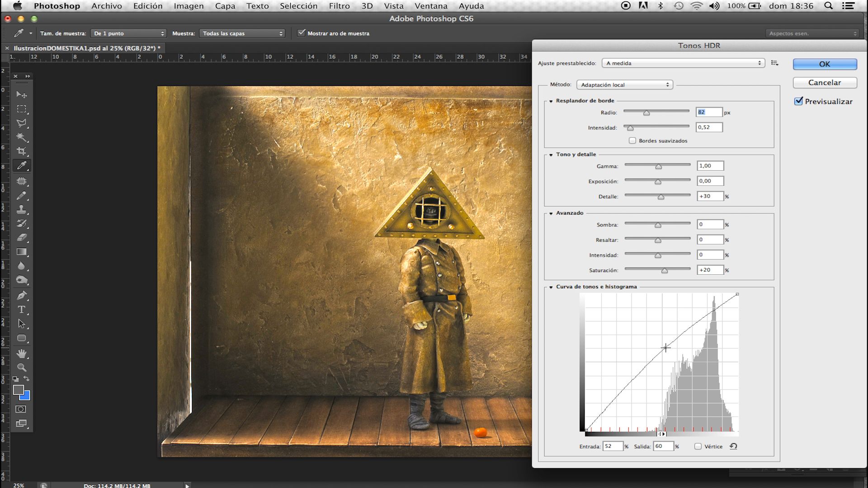This screenshot has height=488, width=868.
Task: Collapse the Avanzado section
Action: tap(551, 213)
